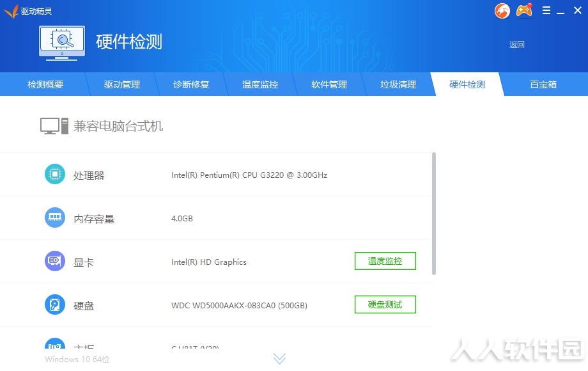588x371 pixels.
Task: Click the 显卡 graphics card icon
Action: click(55, 261)
